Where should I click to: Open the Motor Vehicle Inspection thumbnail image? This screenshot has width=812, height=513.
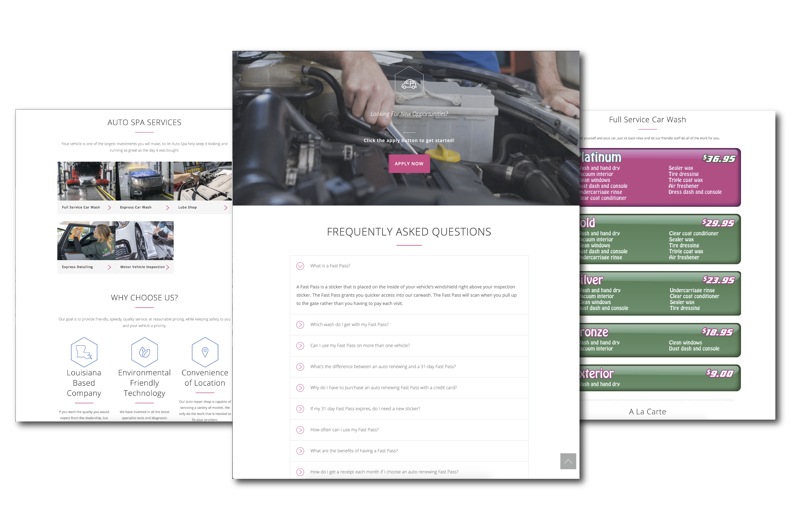coord(145,241)
